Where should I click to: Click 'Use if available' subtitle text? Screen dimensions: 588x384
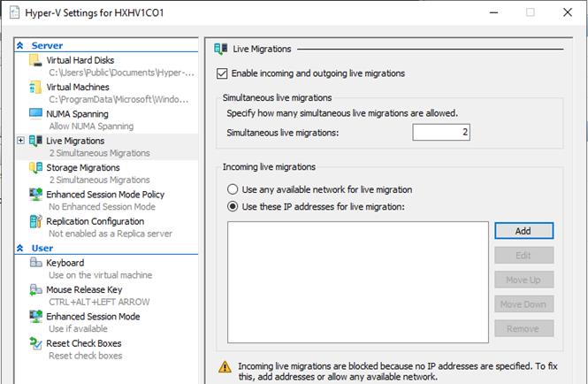pyautogui.click(x=78, y=329)
